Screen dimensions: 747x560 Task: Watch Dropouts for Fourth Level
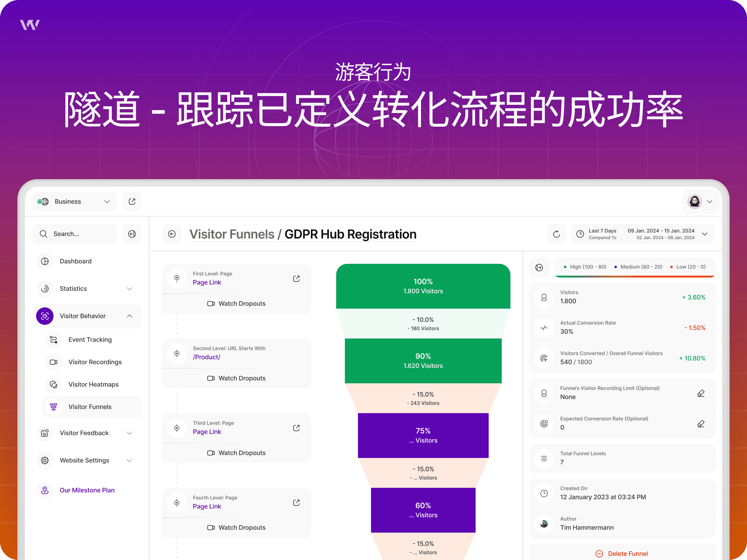coord(236,527)
